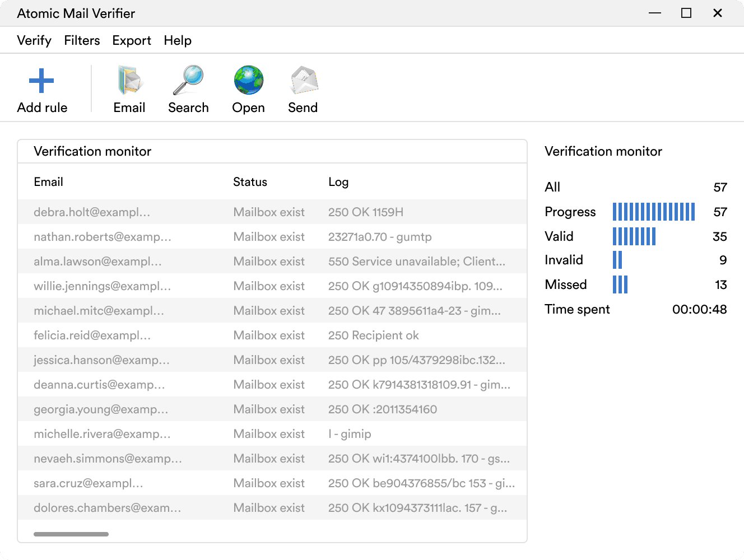Viewport: 744px width, 560px height.
Task: Send results using the envelope icon
Action: pos(303,80)
